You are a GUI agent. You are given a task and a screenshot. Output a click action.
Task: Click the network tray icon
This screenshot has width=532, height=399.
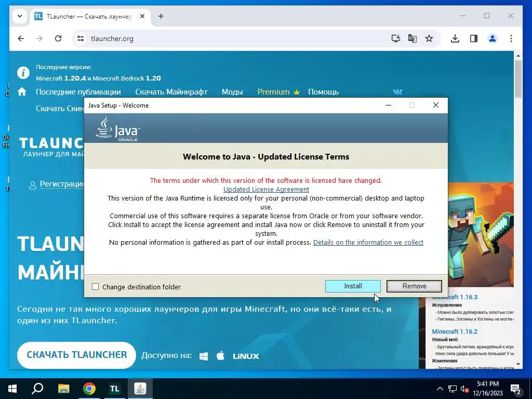[453, 389]
